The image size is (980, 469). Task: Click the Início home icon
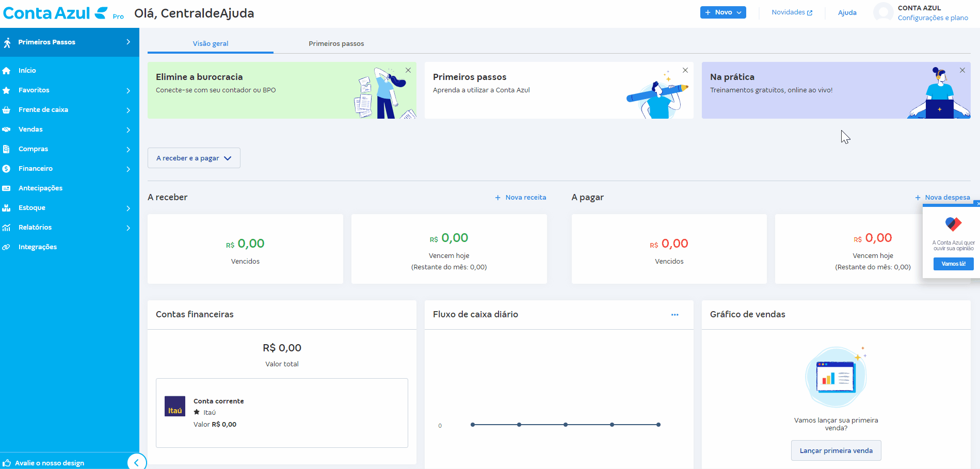coord(6,71)
